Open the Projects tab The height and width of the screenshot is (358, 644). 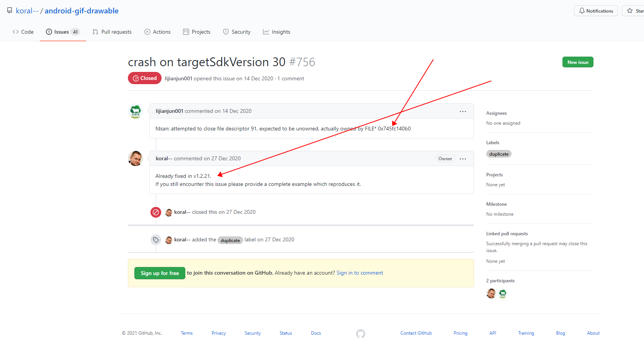point(197,32)
